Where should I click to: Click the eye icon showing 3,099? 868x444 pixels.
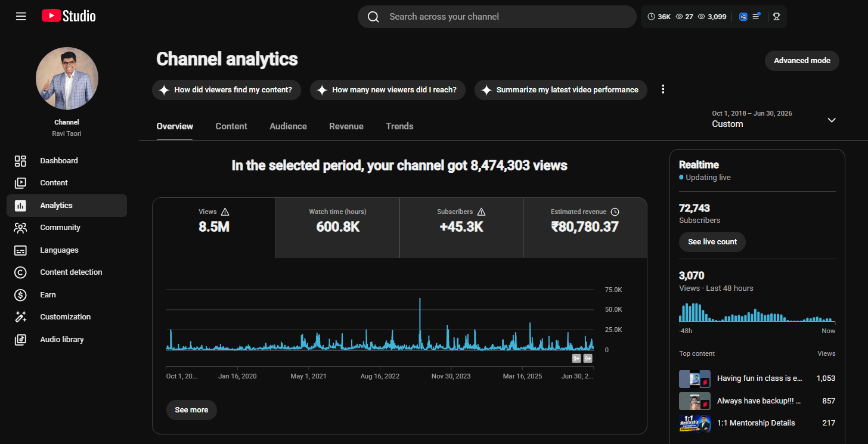(x=702, y=17)
